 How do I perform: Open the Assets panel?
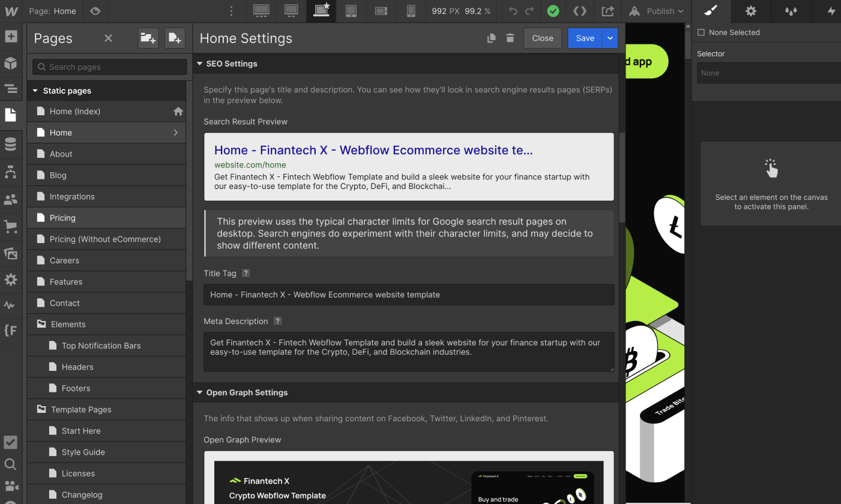(x=11, y=253)
